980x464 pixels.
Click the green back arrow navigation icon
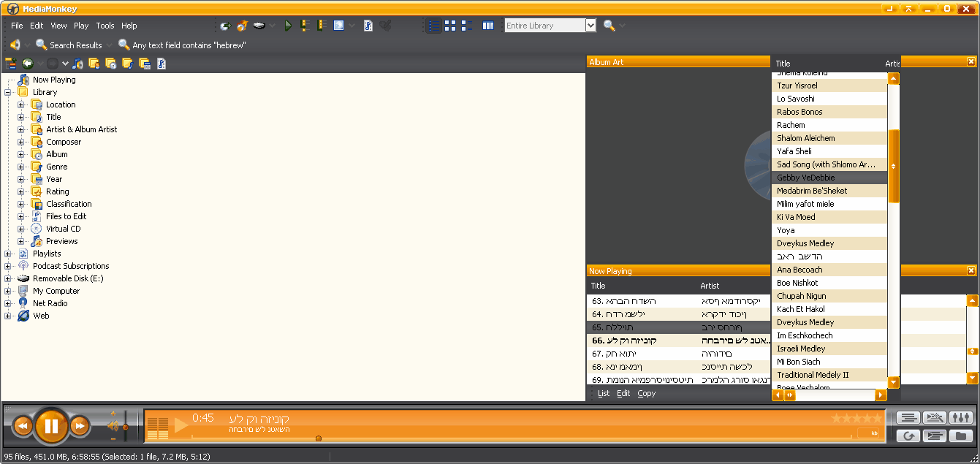(28, 64)
